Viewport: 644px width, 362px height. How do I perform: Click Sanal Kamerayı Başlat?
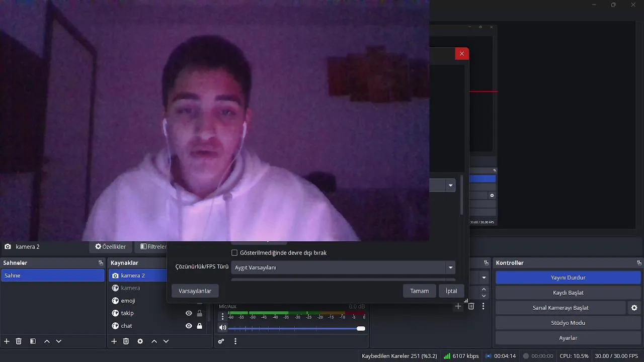point(560,308)
